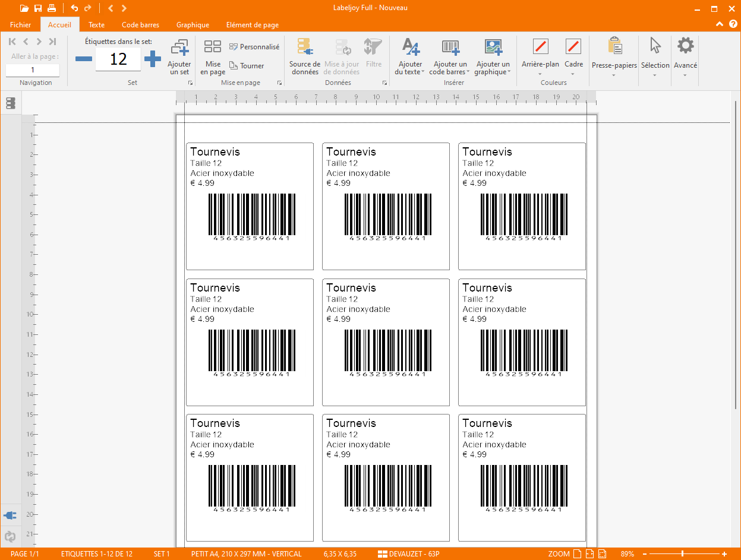Click the full page zoom icon
The height and width of the screenshot is (560, 741).
576,554
